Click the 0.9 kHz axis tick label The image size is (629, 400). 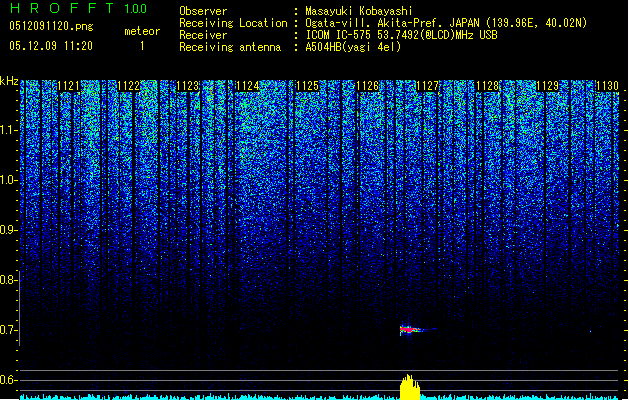(x=8, y=230)
